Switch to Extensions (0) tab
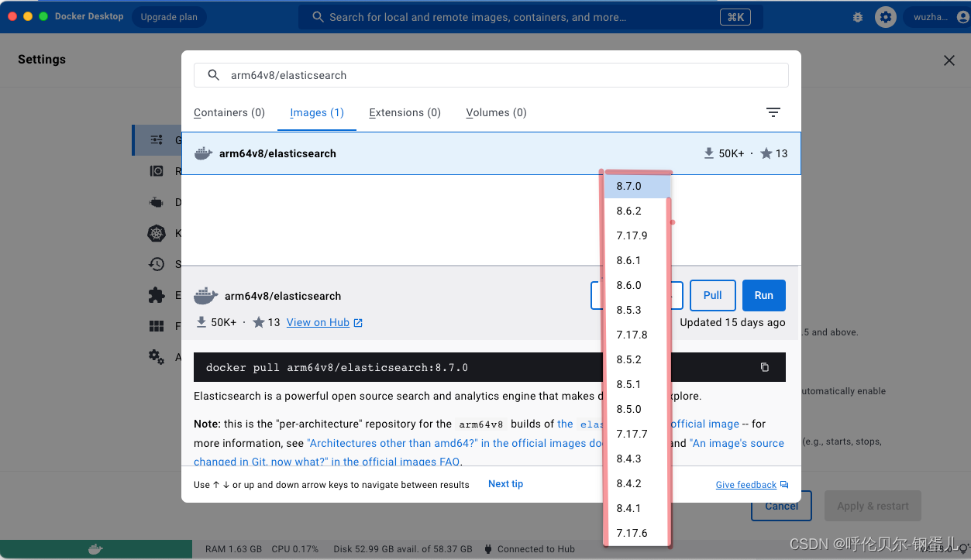 (405, 112)
